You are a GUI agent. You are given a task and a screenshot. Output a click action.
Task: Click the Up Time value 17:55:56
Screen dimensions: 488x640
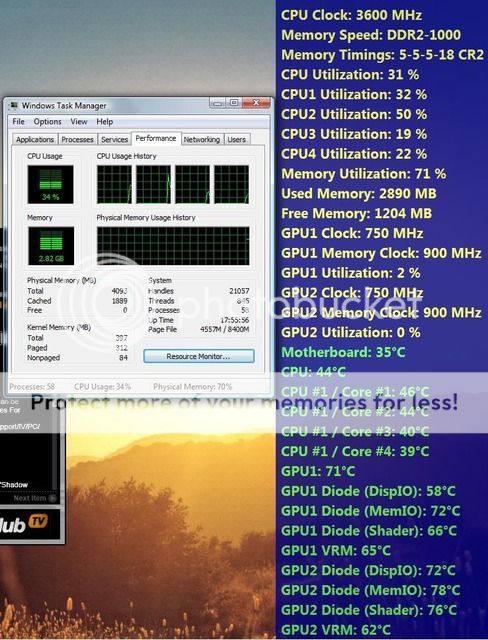click(235, 320)
